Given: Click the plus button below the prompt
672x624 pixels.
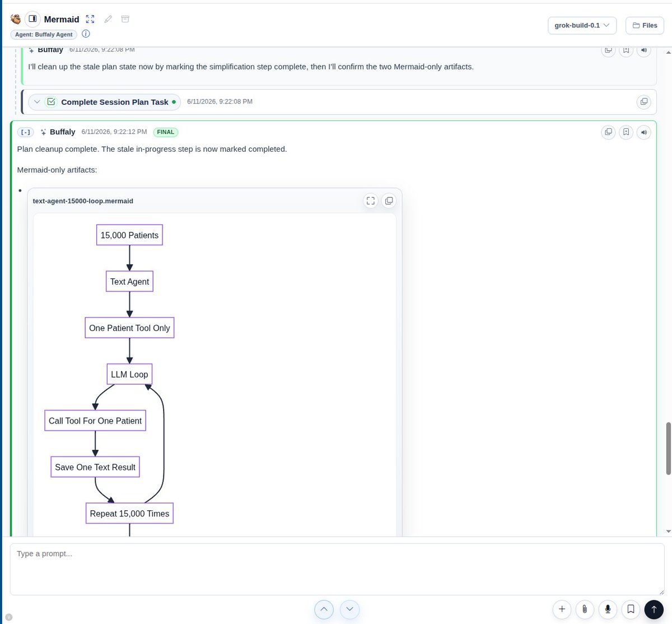Looking at the screenshot, I should click(x=562, y=609).
